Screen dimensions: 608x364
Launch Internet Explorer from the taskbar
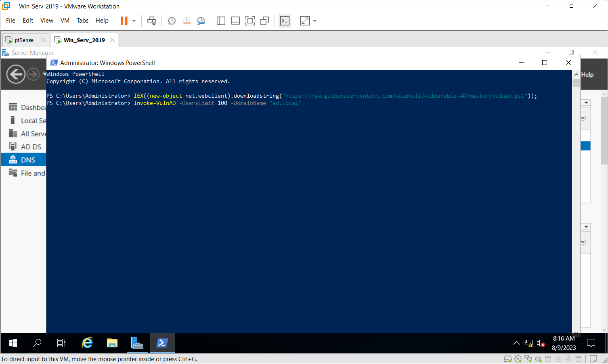click(87, 343)
